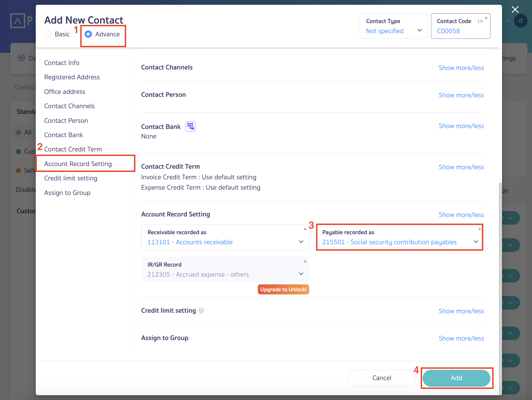Click the Add button
The width and height of the screenshot is (532, 400).
456,378
